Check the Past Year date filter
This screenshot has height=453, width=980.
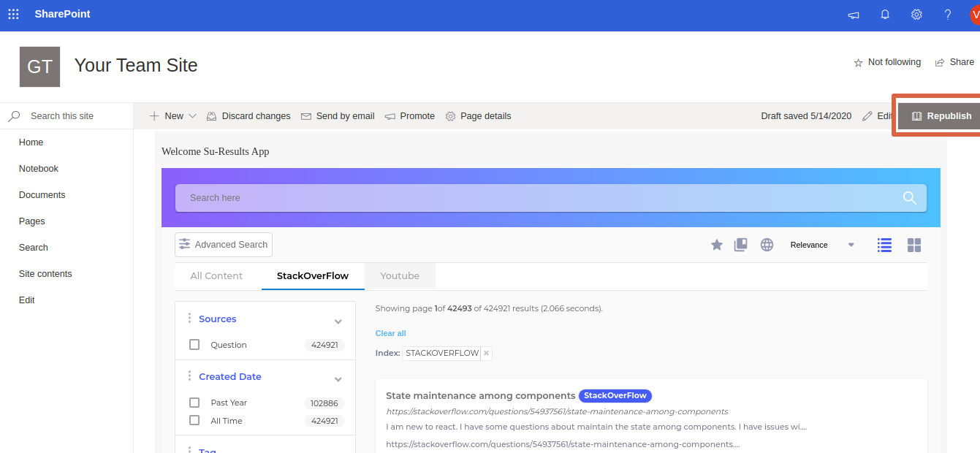click(194, 403)
